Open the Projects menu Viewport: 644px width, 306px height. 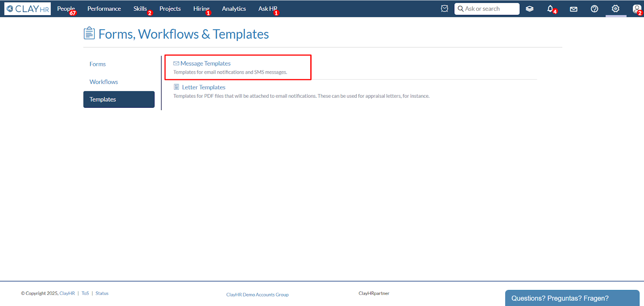point(170,8)
